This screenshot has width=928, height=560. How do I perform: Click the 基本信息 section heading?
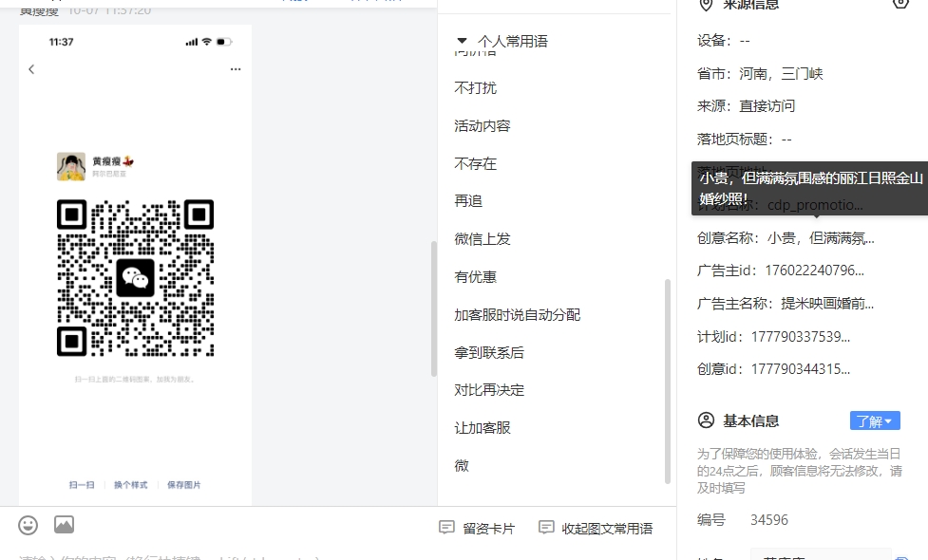[750, 421]
